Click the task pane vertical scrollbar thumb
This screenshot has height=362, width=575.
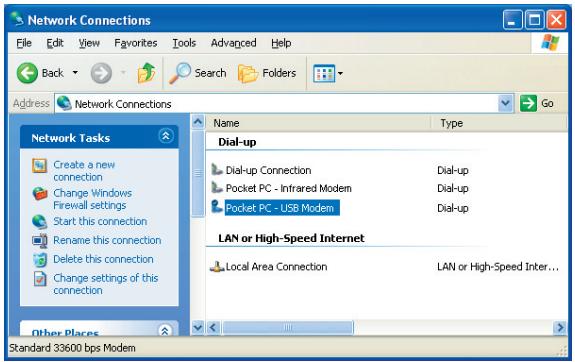198,173
